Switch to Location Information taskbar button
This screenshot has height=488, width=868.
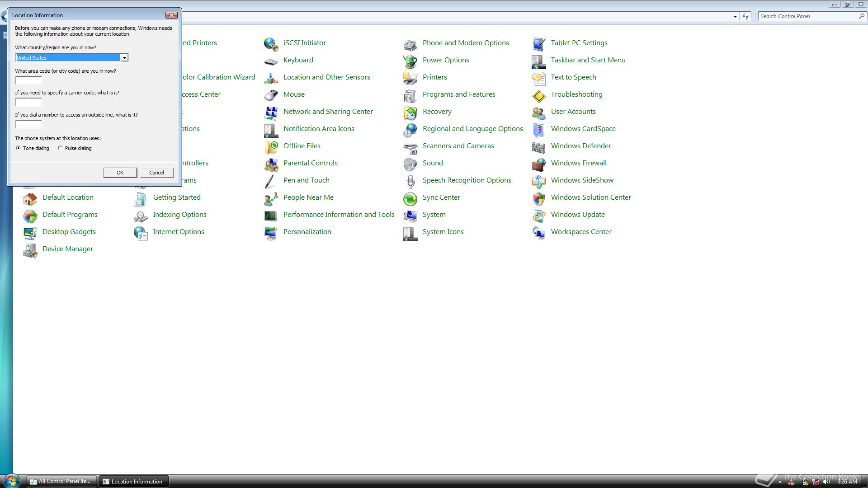click(134, 481)
